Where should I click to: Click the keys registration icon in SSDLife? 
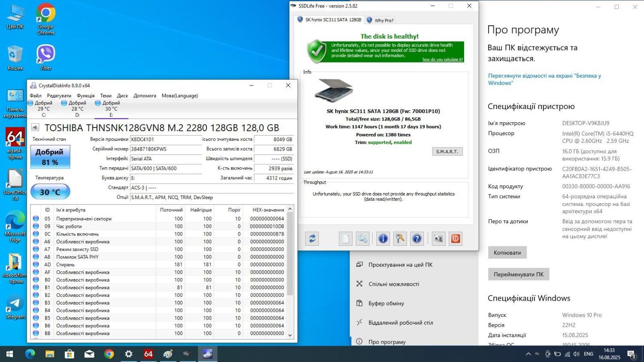[x=400, y=238]
